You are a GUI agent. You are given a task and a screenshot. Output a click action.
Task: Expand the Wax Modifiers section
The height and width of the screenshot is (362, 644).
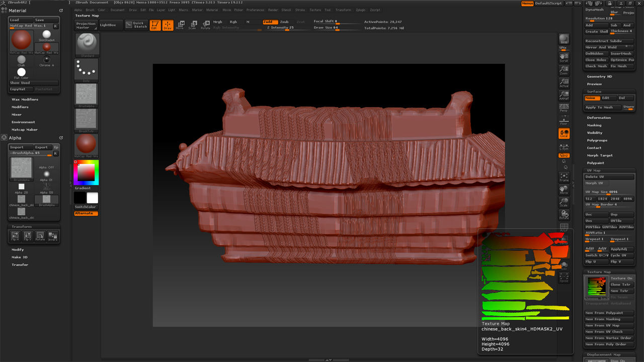click(x=25, y=100)
